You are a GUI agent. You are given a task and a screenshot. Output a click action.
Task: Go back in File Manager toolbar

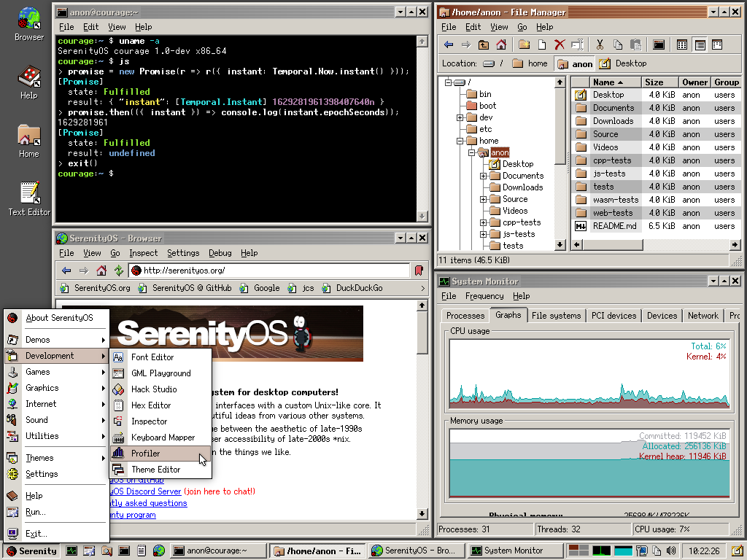449,44
